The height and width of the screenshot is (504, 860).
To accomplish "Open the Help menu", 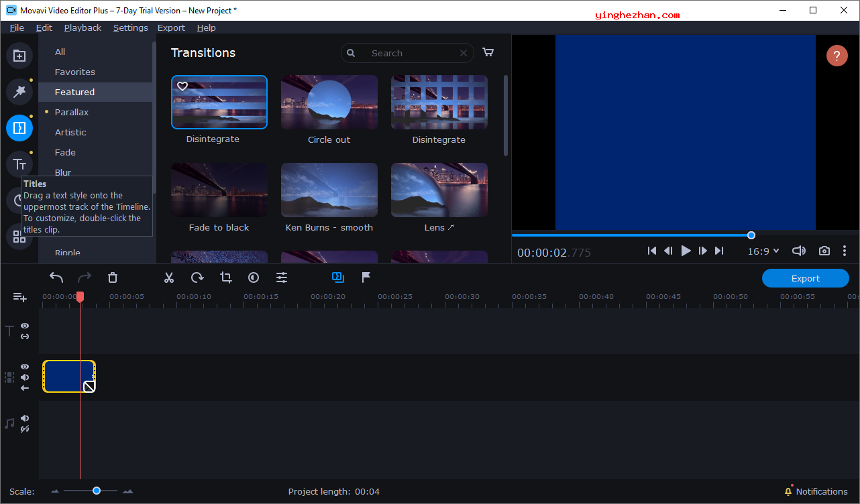I will [x=207, y=27].
